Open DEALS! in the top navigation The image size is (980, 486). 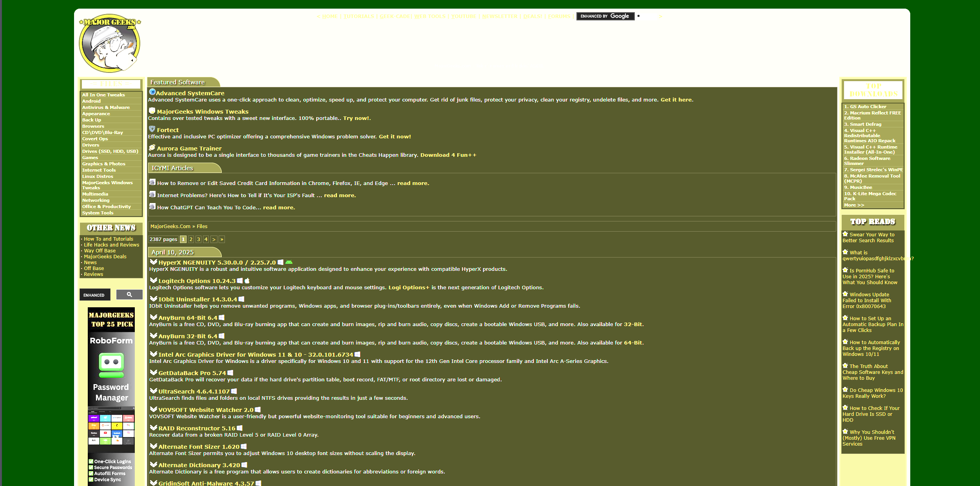click(533, 16)
